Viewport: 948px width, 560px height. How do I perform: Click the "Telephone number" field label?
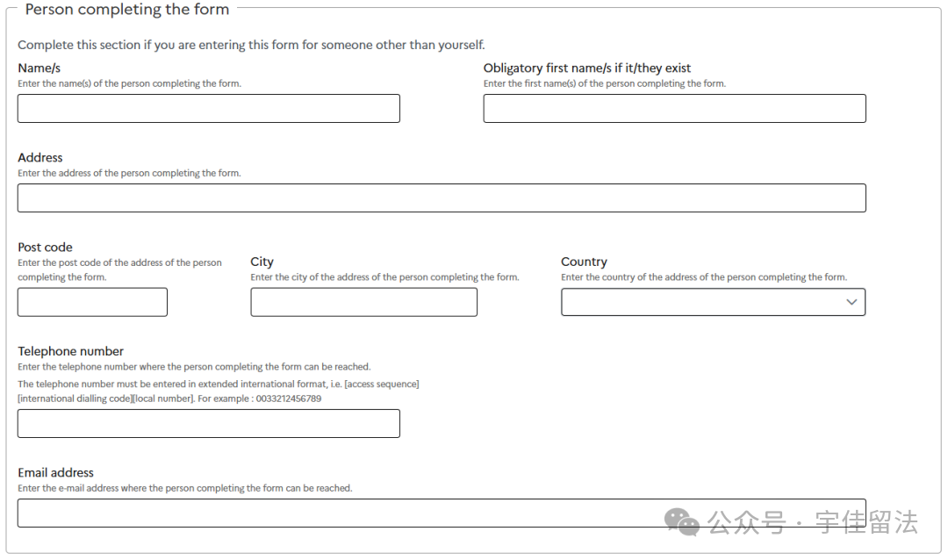[x=70, y=351]
